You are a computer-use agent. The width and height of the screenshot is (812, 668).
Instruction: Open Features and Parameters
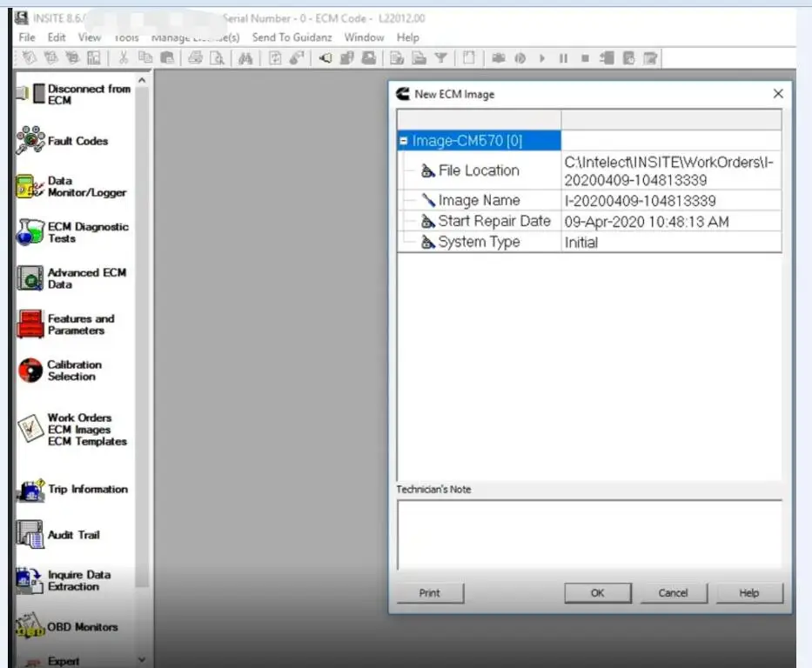[x=66, y=324]
